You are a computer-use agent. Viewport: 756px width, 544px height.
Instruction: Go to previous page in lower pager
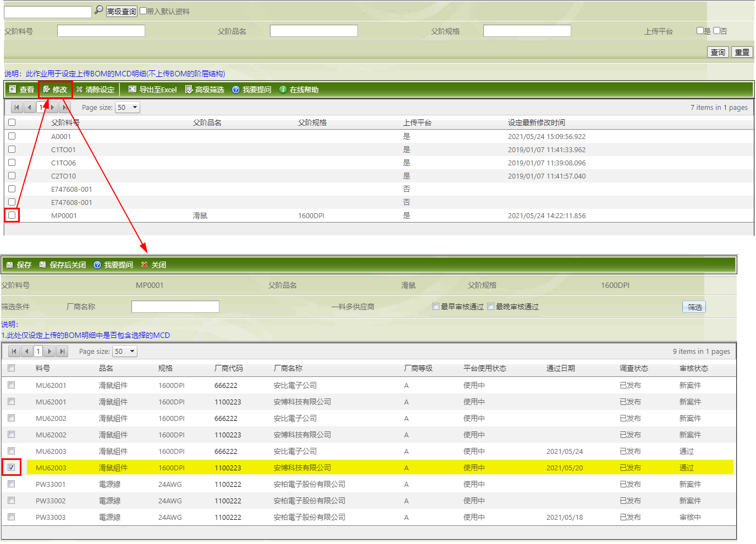click(x=27, y=351)
